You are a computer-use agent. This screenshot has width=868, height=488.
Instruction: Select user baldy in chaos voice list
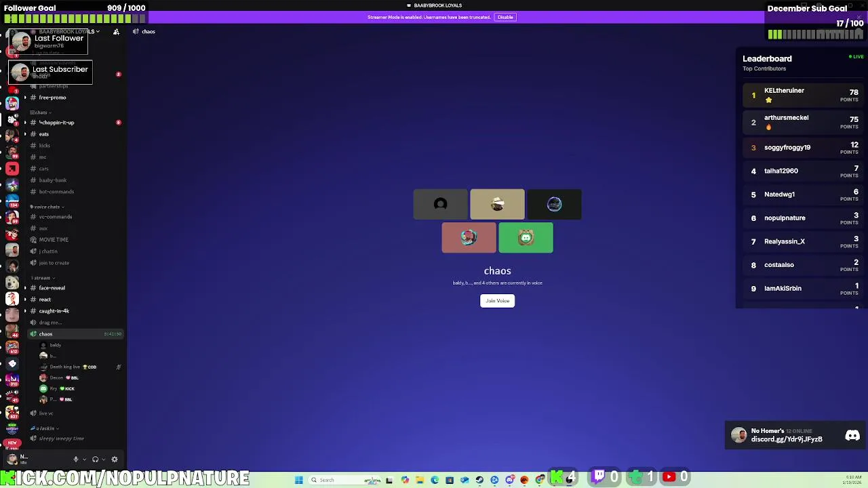55,345
